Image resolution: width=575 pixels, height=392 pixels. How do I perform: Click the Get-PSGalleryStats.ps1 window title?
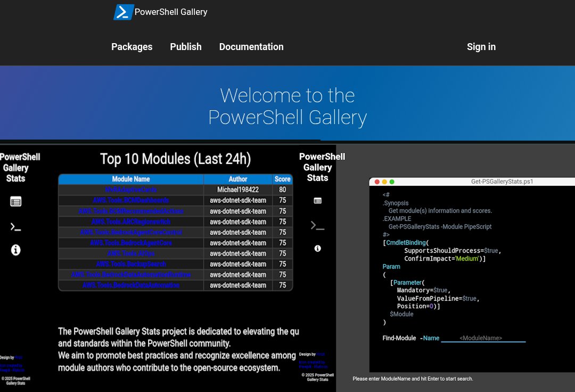pos(502,182)
